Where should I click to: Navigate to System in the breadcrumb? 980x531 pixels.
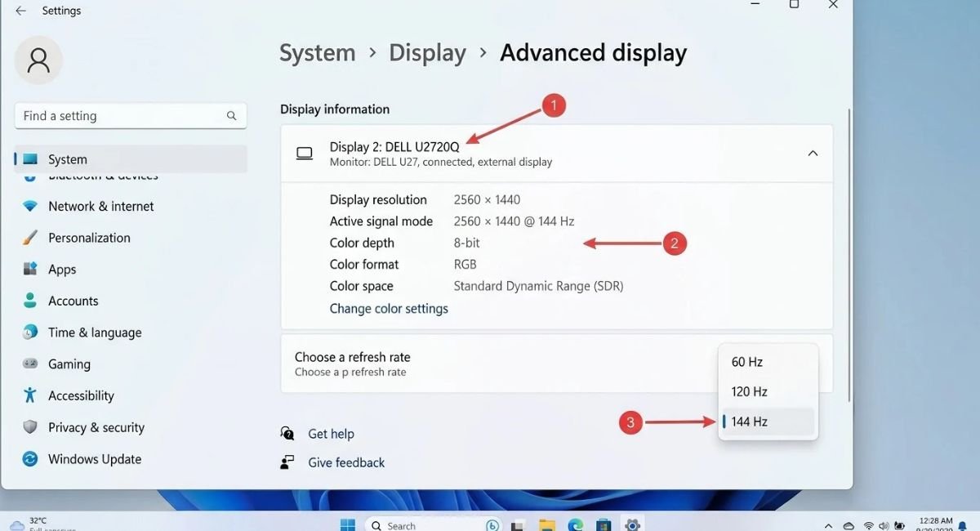(318, 53)
